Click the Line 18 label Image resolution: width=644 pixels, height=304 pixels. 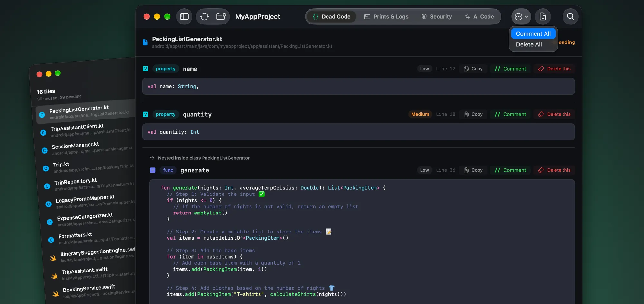click(x=446, y=114)
